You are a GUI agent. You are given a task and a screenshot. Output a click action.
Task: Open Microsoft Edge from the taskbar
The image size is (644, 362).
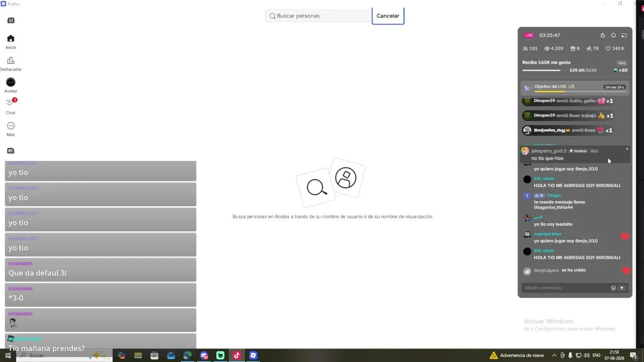pos(187,355)
